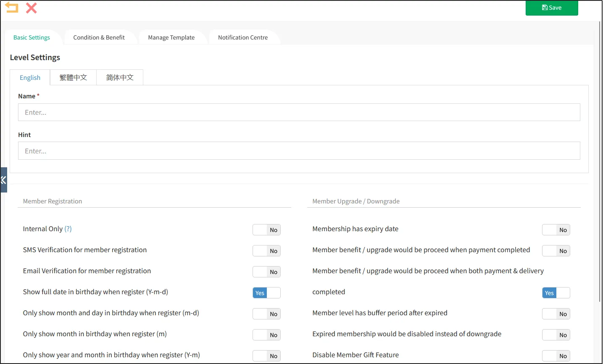603x364 pixels.
Task: Enable Email Verification for member registration
Action: tap(266, 272)
